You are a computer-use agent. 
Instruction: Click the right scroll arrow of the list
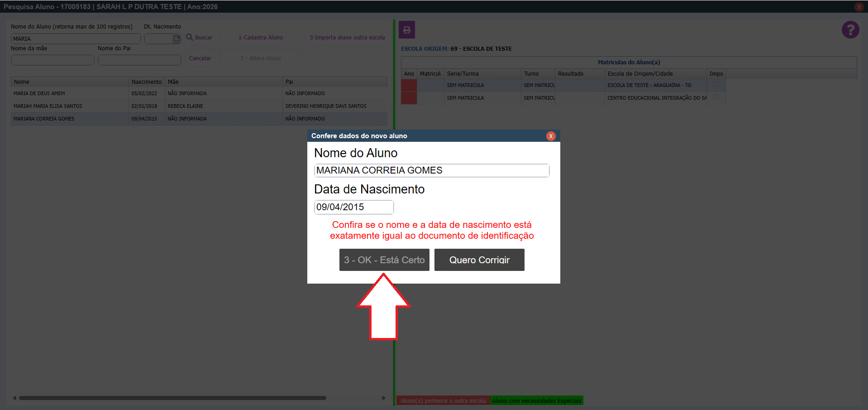click(x=383, y=398)
